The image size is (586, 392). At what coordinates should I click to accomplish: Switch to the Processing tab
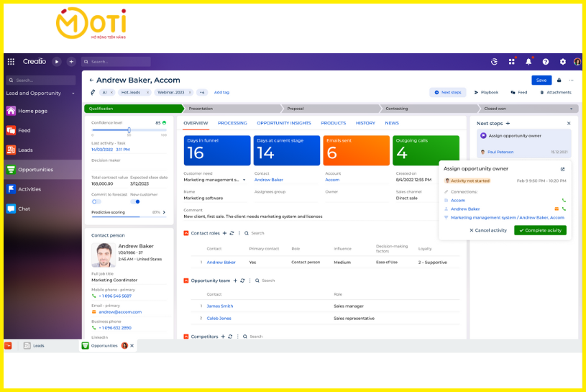pyautogui.click(x=232, y=123)
